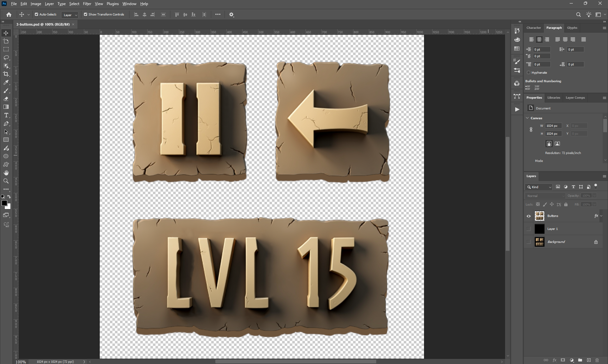Toggle the Auto-Select checkbox

(36, 14)
